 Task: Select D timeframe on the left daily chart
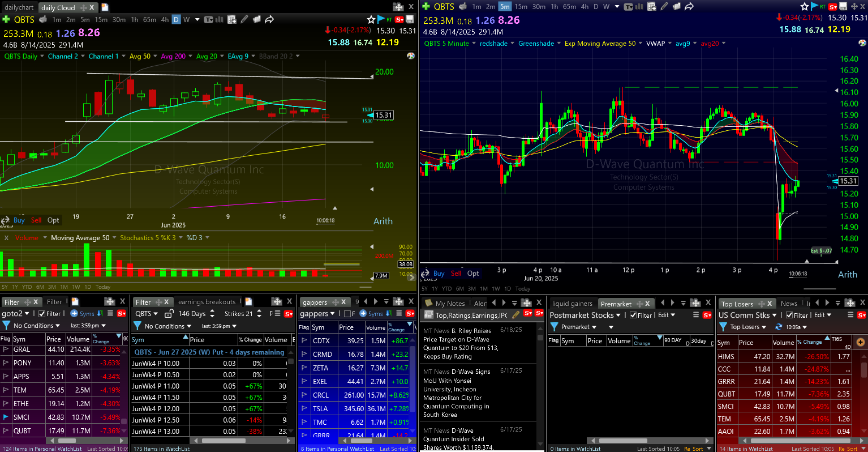click(176, 19)
